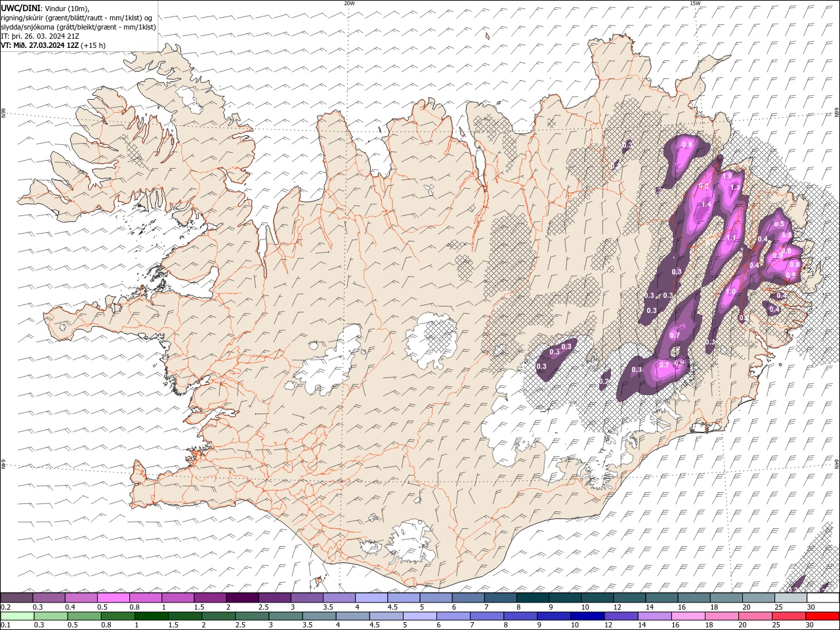Click the dark plum upper-row swatch labeled 0.2
The height and width of the screenshot is (630, 840).
tap(16, 598)
